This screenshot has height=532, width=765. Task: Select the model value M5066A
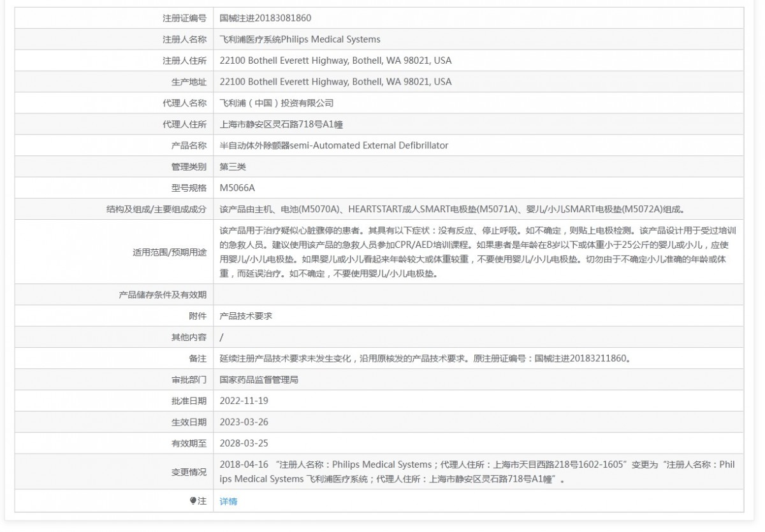coord(237,188)
